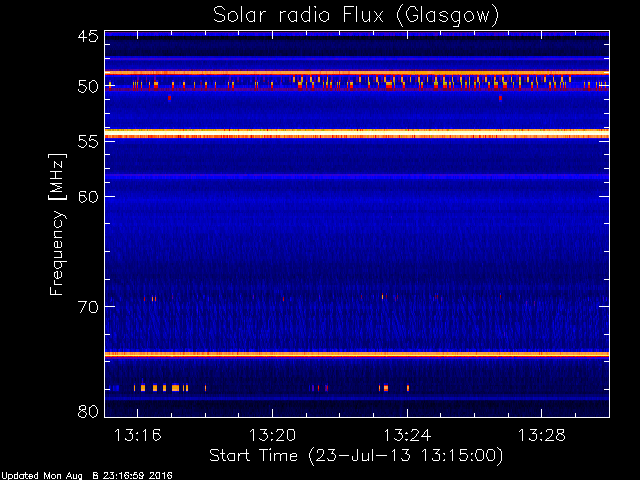The width and height of the screenshot is (640, 480).
Task: Click the bright white emission band near 55 MHz
Action: (x=357, y=134)
